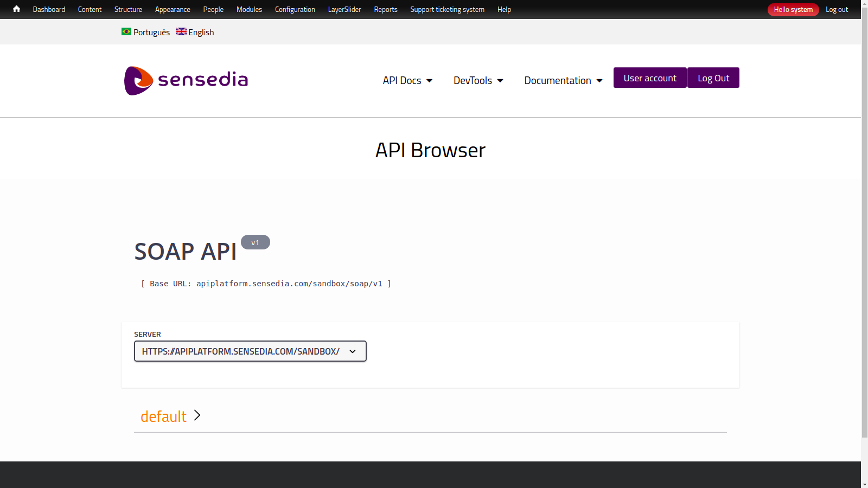
Task: Click the Log Out button
Action: pyautogui.click(x=713, y=78)
